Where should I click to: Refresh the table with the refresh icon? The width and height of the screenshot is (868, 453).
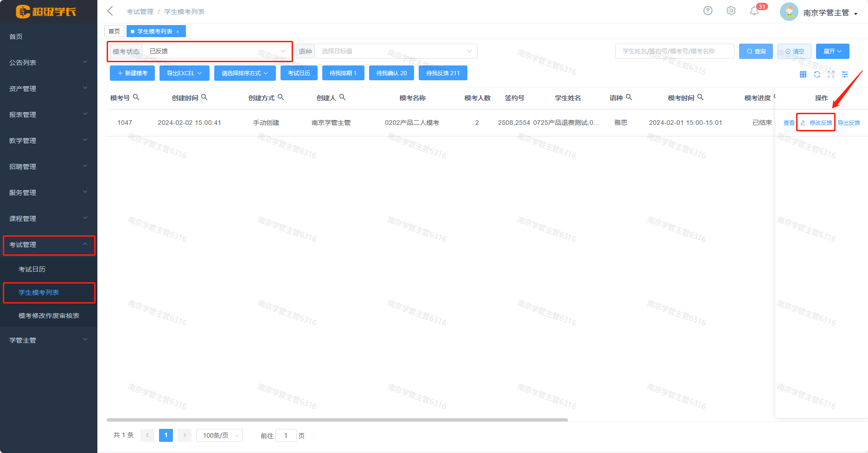(x=817, y=74)
